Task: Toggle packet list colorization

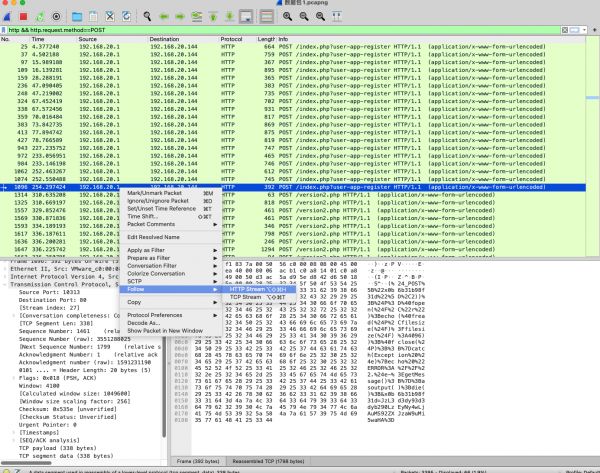Action: 266,16
